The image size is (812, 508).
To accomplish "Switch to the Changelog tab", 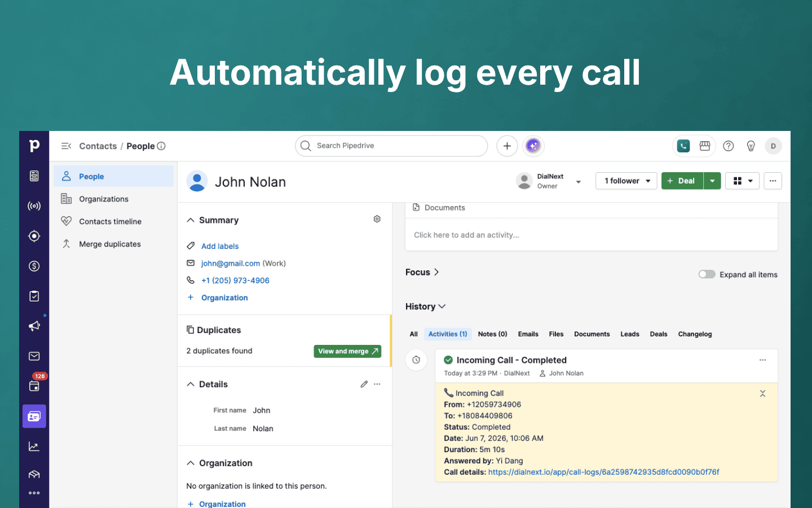I will coord(695,334).
